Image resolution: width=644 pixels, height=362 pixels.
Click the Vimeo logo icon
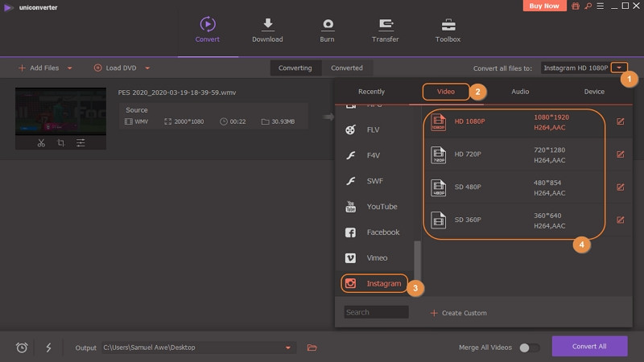[350, 257]
